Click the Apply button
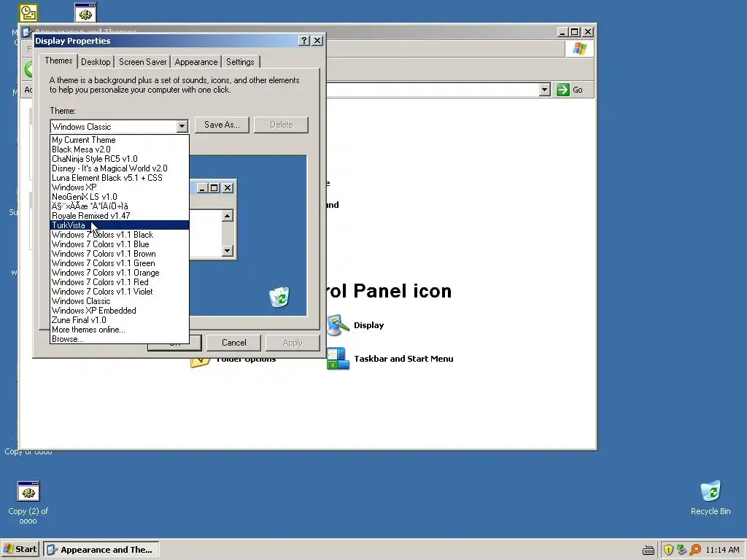 coord(293,343)
